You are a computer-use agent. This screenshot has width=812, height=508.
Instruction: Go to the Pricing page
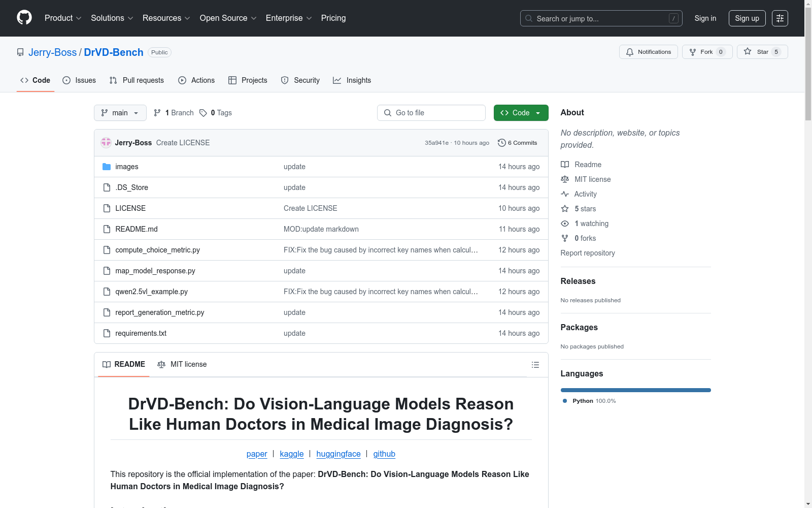coord(333,18)
